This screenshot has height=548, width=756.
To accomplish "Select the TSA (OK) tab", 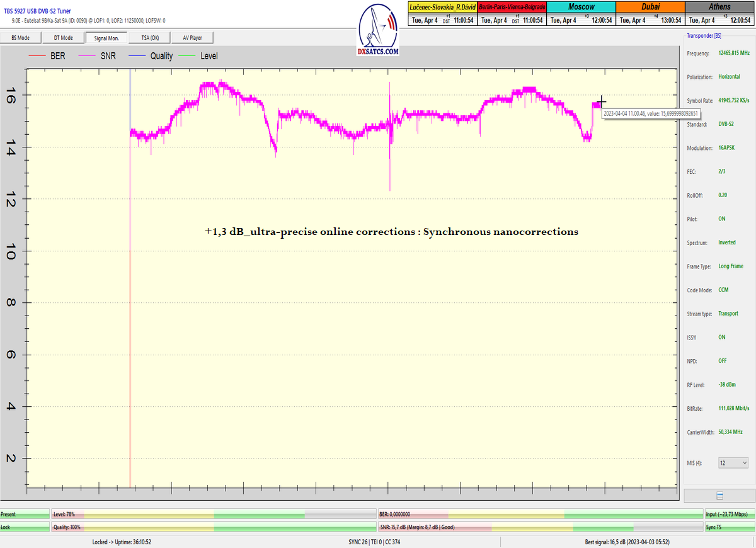I will (149, 38).
